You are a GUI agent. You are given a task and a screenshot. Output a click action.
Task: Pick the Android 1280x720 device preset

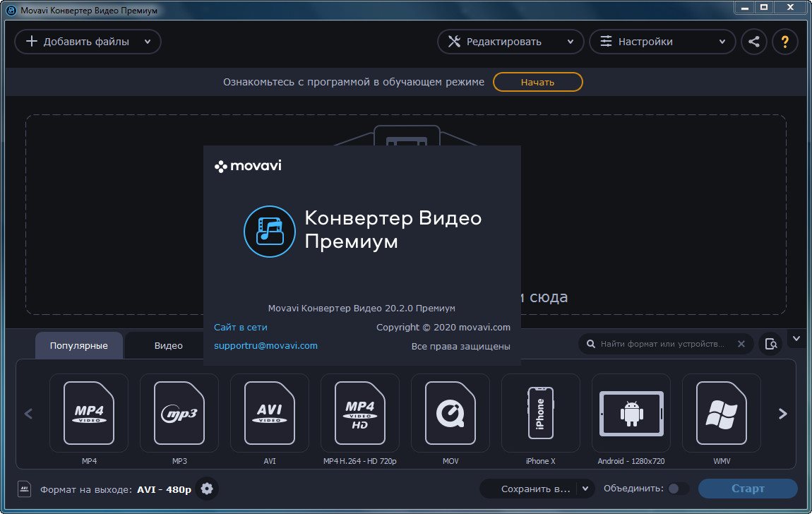(x=631, y=413)
